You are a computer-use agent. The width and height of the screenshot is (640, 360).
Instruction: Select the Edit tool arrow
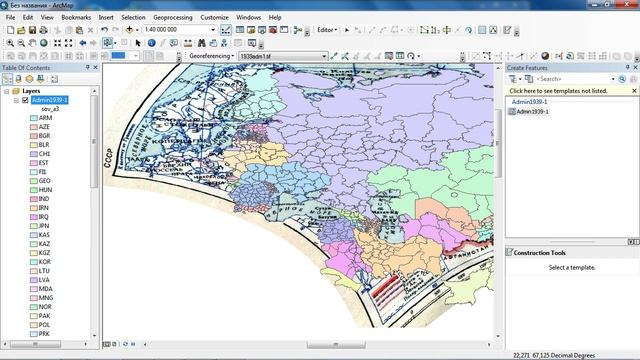point(347,30)
